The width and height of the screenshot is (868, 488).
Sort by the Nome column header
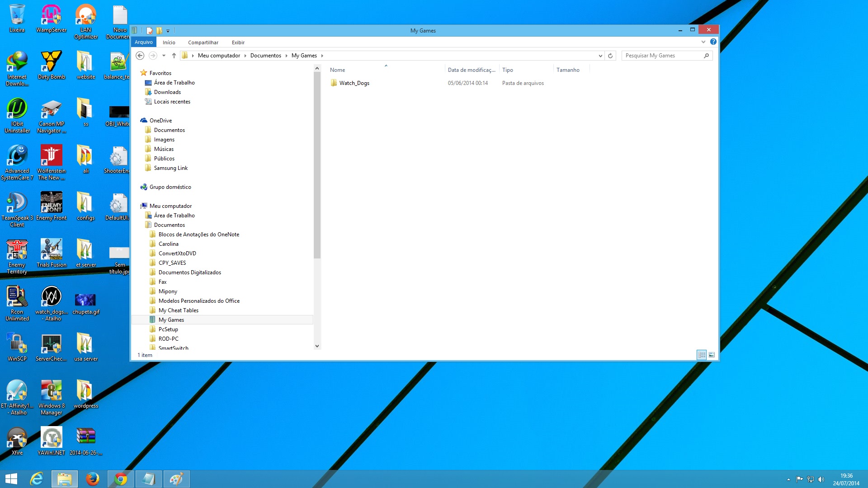(x=337, y=70)
